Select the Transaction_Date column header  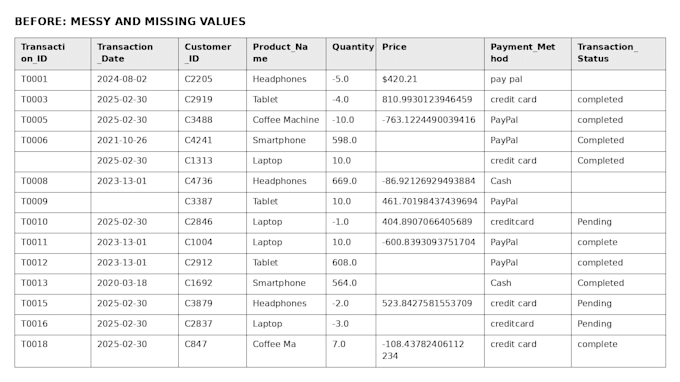(x=134, y=53)
